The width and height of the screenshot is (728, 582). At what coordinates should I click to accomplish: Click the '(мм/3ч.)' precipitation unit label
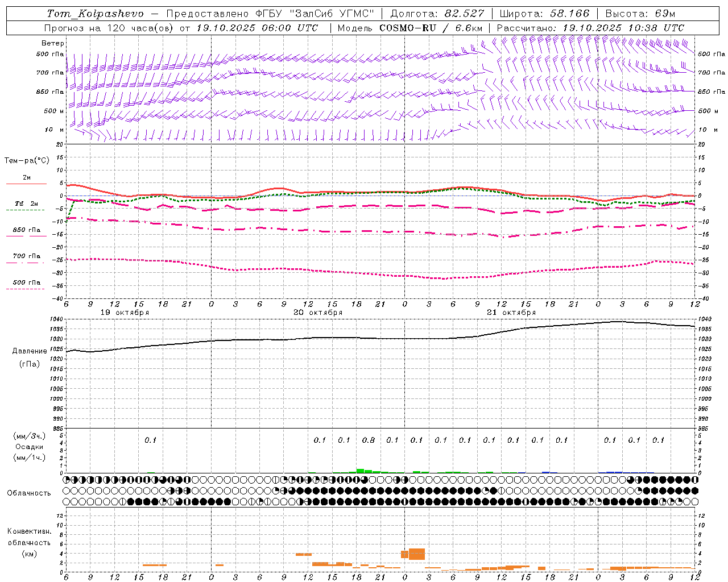(x=30, y=436)
